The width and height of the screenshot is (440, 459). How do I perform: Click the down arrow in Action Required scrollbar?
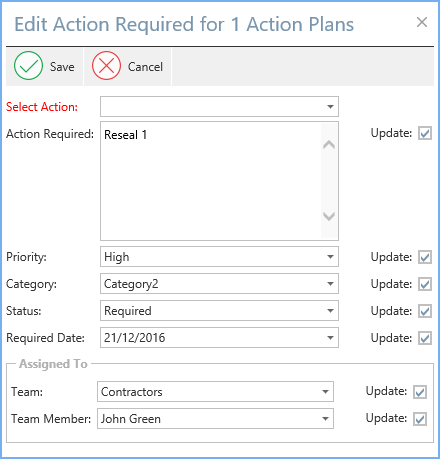coord(329,217)
